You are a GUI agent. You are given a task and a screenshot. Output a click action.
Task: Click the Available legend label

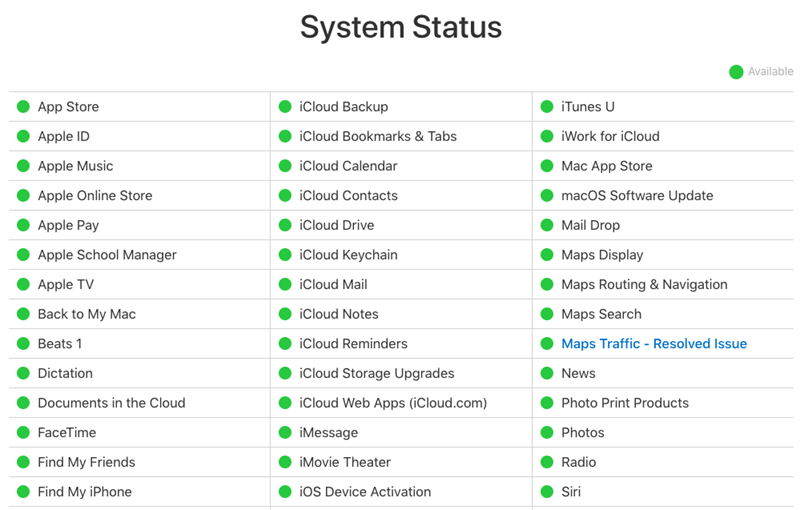click(770, 72)
